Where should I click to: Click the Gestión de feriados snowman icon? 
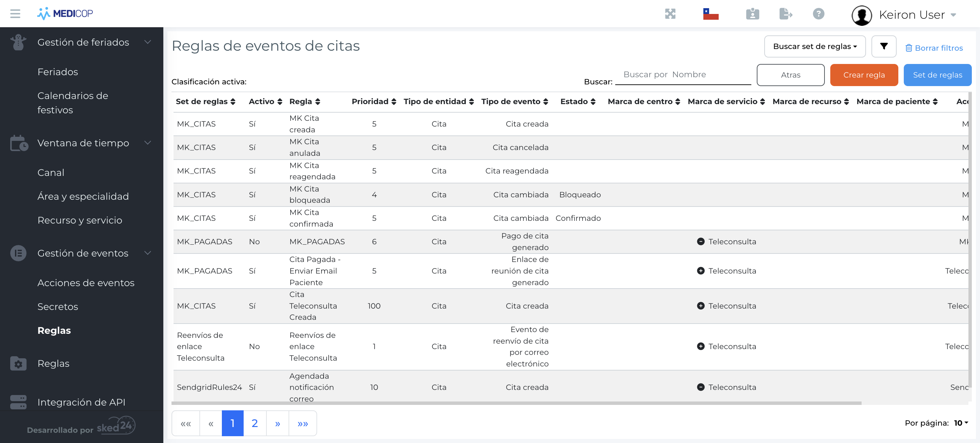(x=18, y=42)
